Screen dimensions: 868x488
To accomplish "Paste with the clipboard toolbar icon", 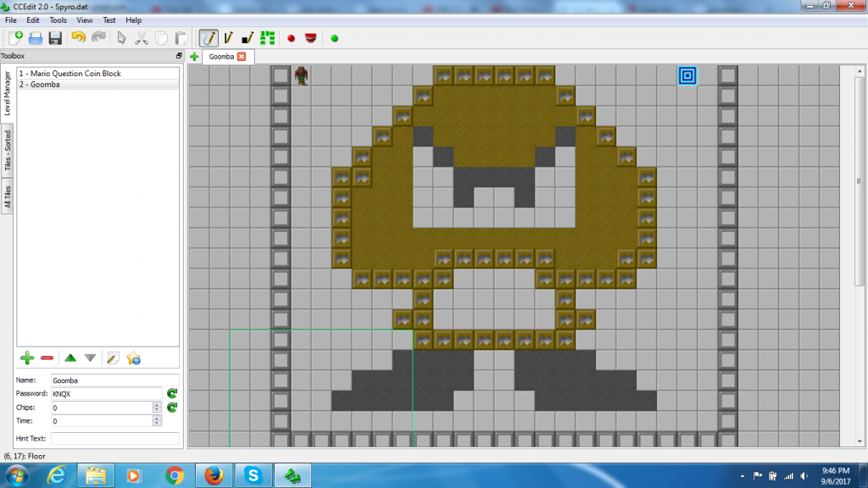I will pyautogui.click(x=181, y=37).
